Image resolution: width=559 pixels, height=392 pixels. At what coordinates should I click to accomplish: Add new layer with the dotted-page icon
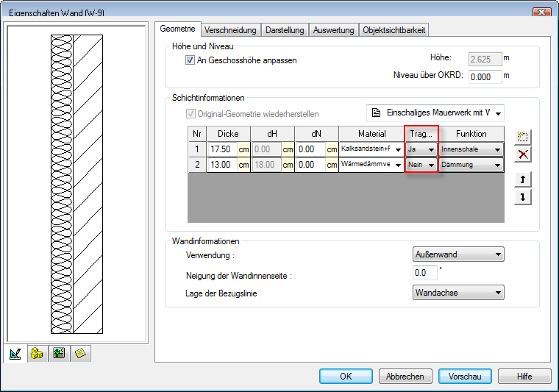523,137
